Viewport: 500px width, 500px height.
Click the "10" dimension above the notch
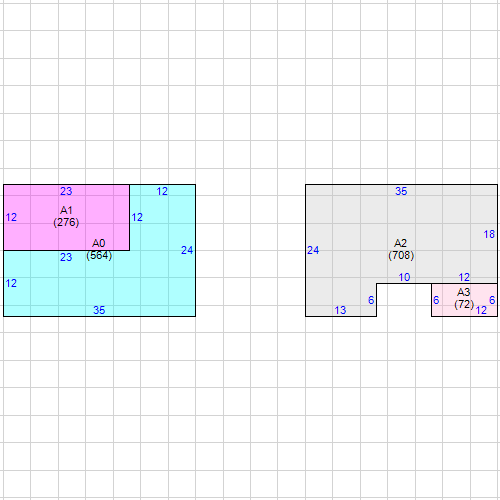pos(404,277)
